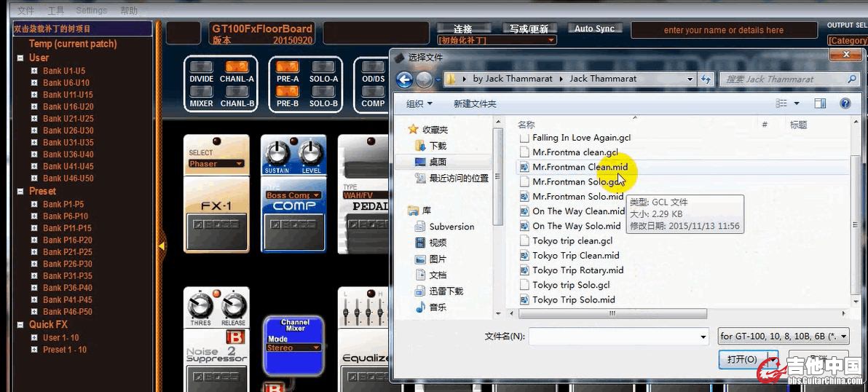This screenshot has height=392, width=868.
Task: Open the Settings menu
Action: 91,10
